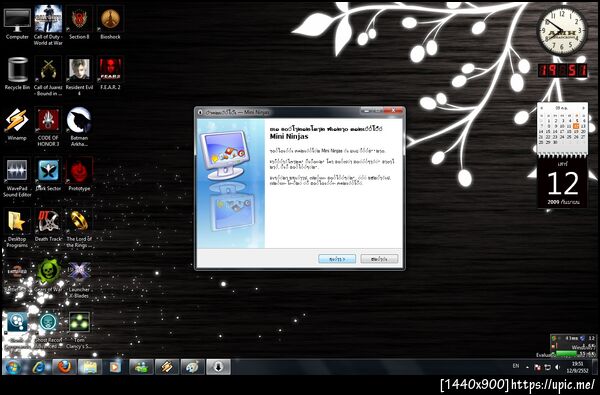Click Next button in Mini Ninjas setup
The width and height of the screenshot is (600, 395).
coord(337,259)
